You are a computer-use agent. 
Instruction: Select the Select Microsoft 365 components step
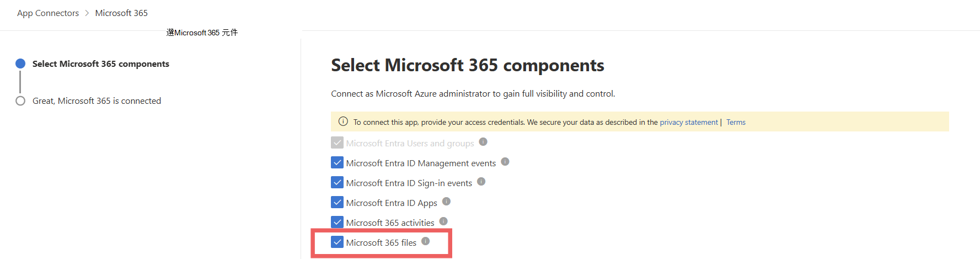click(x=100, y=64)
